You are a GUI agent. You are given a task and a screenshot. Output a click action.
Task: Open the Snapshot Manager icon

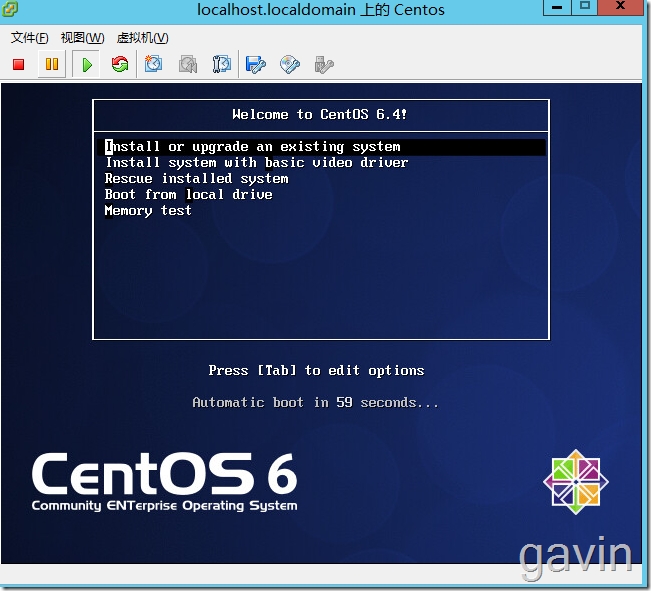[x=221, y=64]
